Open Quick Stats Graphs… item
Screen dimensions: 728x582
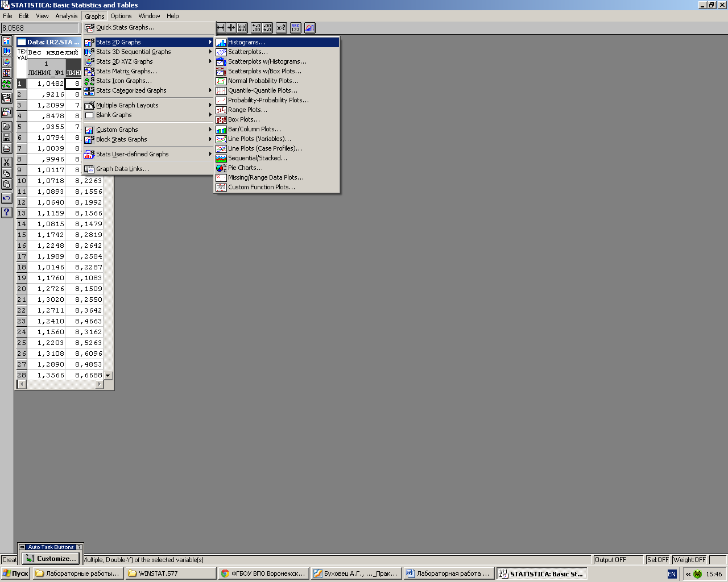tap(148, 27)
